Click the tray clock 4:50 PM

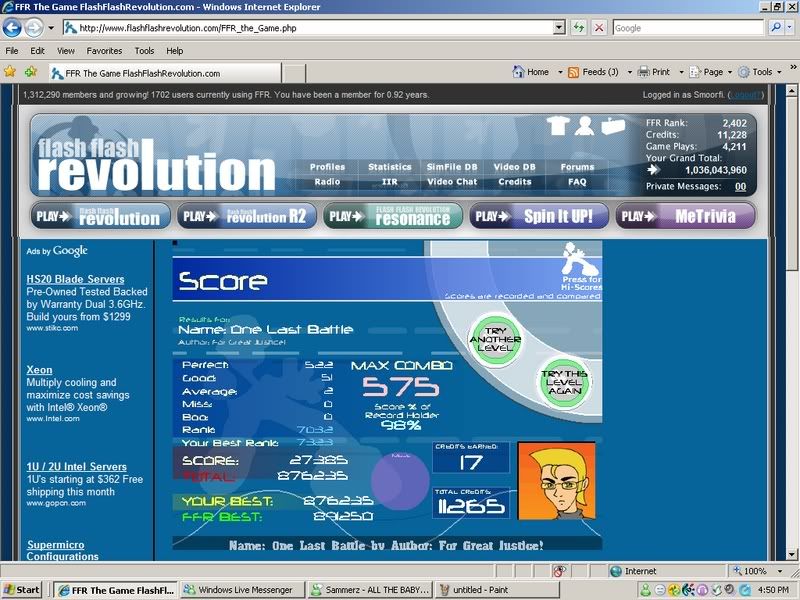pyautogui.click(x=773, y=590)
